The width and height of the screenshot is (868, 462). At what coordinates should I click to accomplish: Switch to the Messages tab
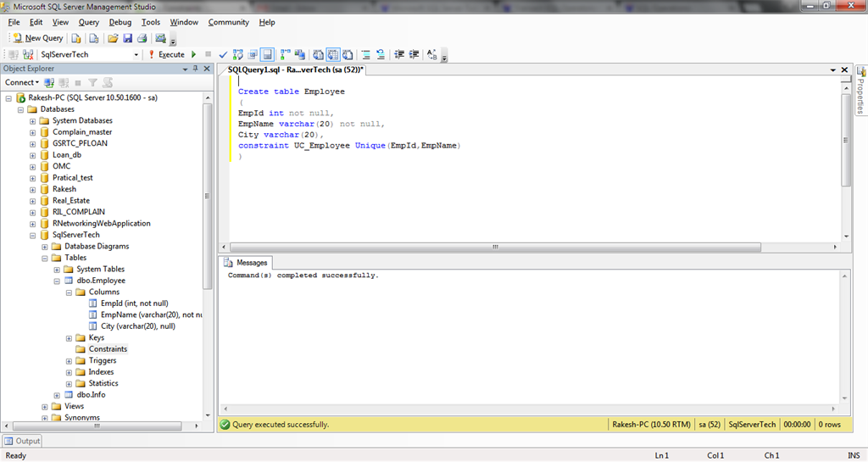pyautogui.click(x=246, y=263)
